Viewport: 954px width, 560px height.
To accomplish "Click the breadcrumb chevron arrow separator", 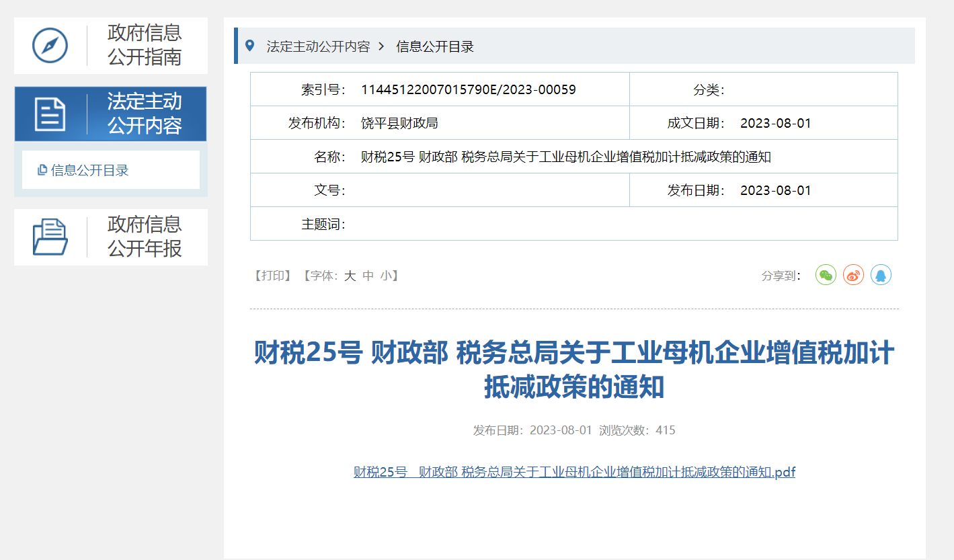I will click(381, 46).
